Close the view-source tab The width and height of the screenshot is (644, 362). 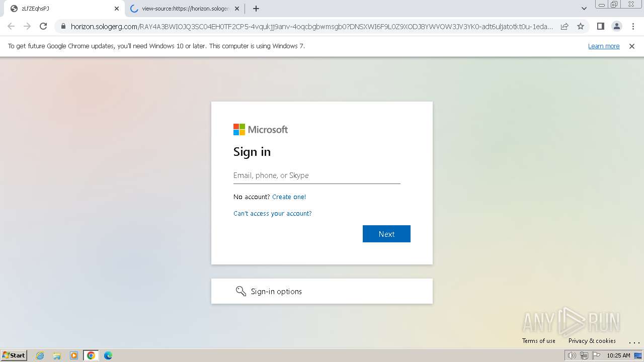point(237,9)
